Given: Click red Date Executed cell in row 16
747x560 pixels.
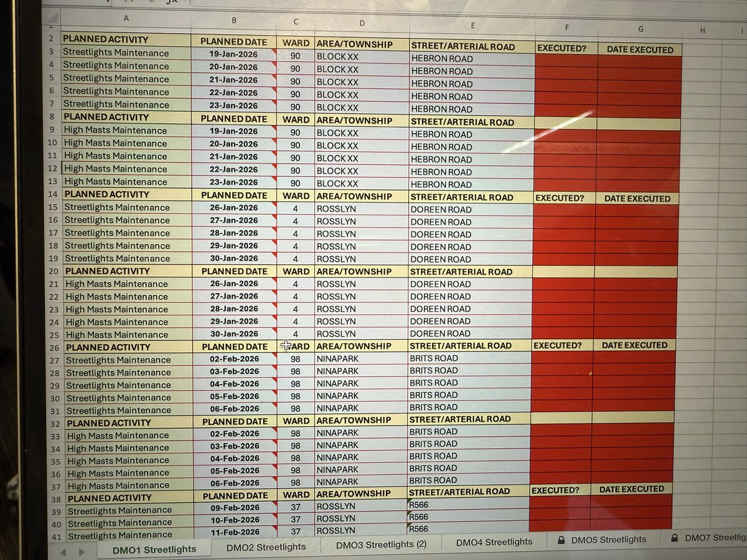Looking at the screenshot, I should point(637,223).
